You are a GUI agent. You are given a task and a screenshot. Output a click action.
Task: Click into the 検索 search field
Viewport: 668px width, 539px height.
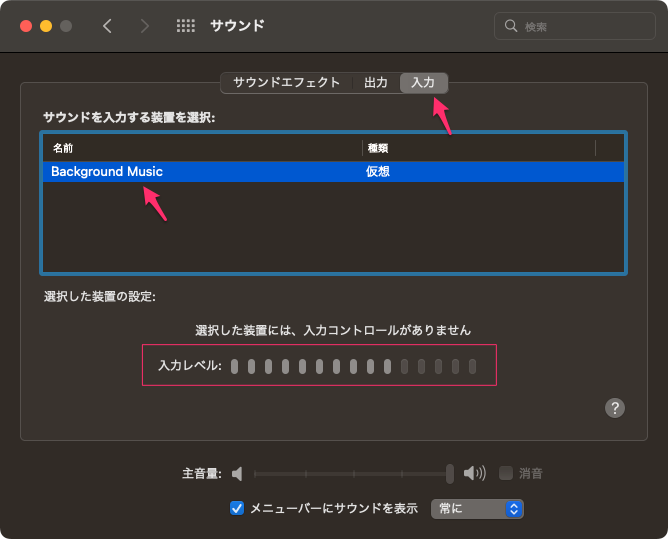pos(580,26)
